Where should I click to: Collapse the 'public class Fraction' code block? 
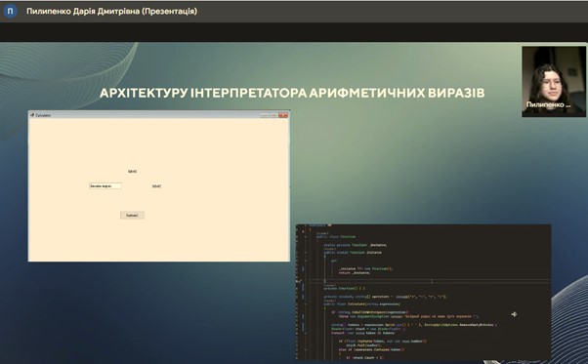pyautogui.click(x=306, y=237)
